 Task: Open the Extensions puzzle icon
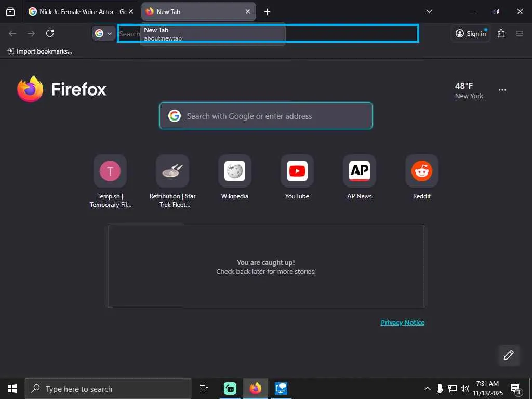tap(501, 33)
